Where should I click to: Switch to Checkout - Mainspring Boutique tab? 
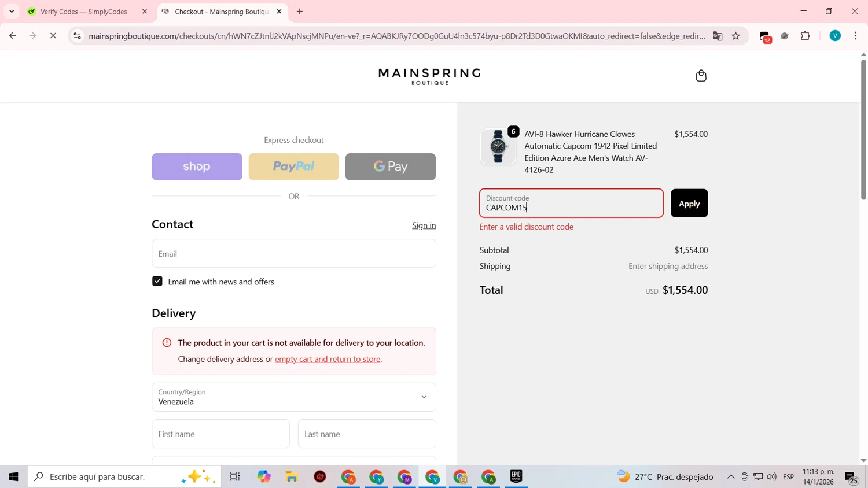click(x=222, y=12)
